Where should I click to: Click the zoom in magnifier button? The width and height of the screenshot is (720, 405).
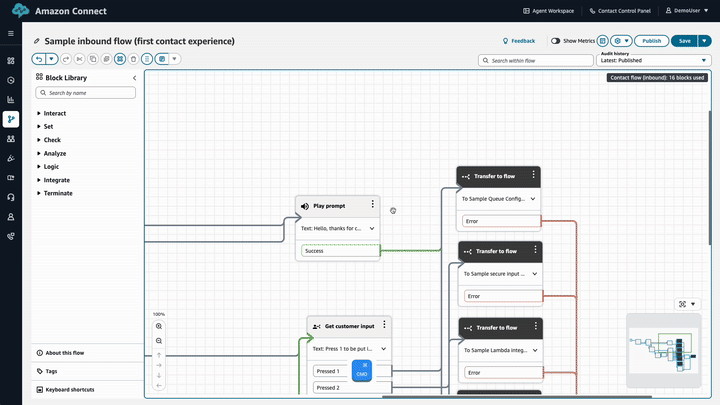click(159, 327)
